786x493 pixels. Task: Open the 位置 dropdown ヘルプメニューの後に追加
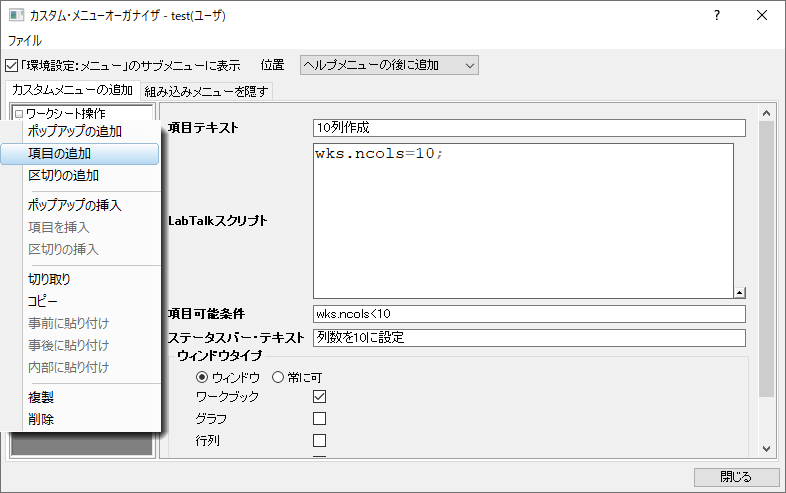click(x=389, y=65)
